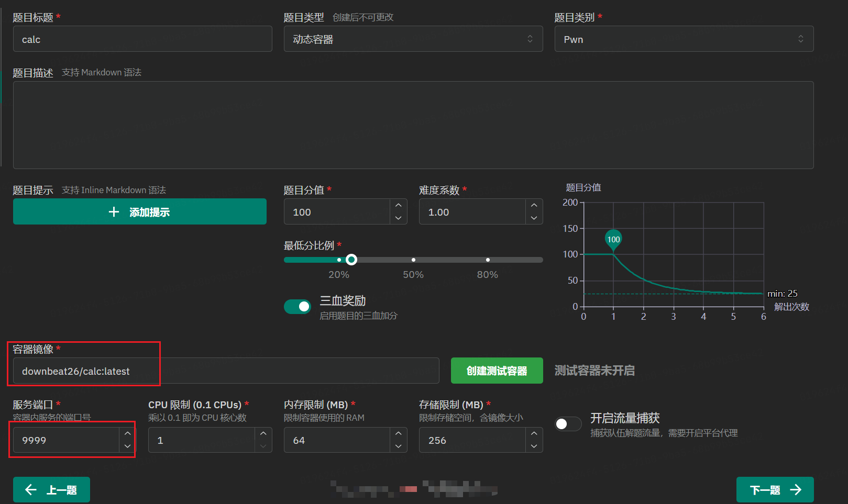Click increment arrow on 题目分值 field
Image resolution: width=848 pixels, height=504 pixels.
(398, 205)
